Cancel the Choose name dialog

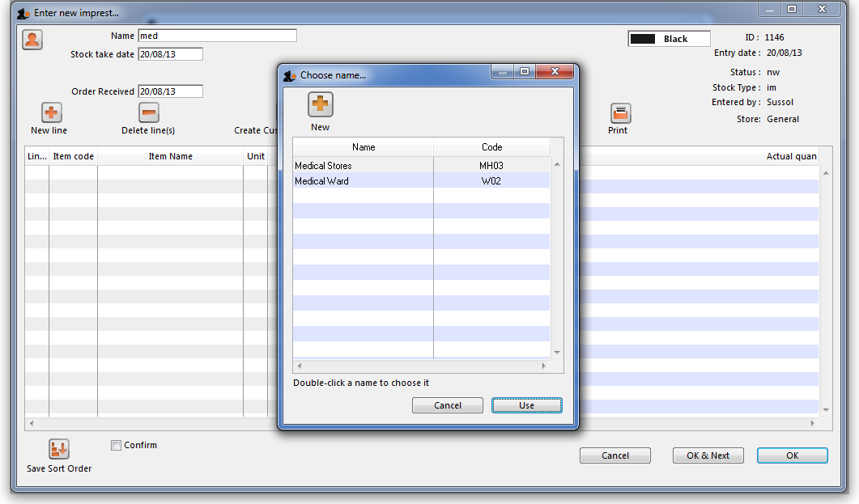coord(447,405)
